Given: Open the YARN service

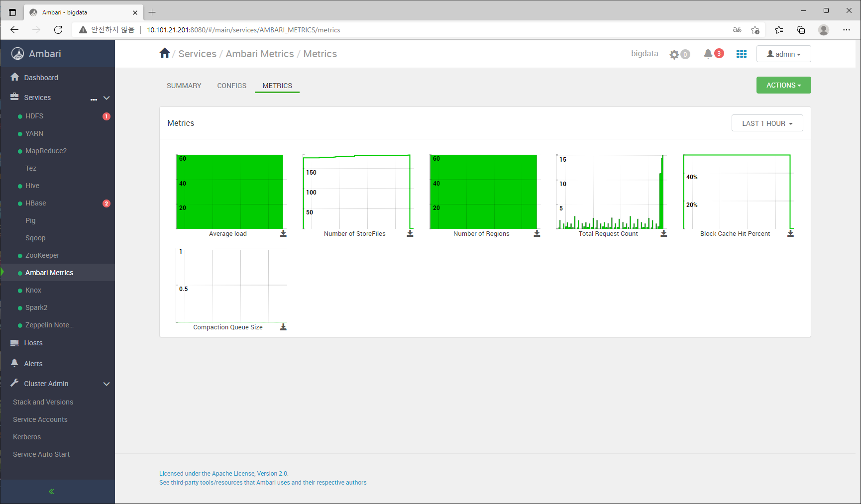Looking at the screenshot, I should pyautogui.click(x=34, y=133).
